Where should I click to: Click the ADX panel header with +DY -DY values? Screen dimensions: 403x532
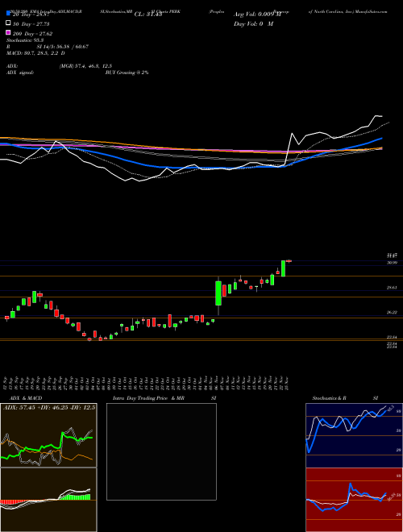pos(48,407)
